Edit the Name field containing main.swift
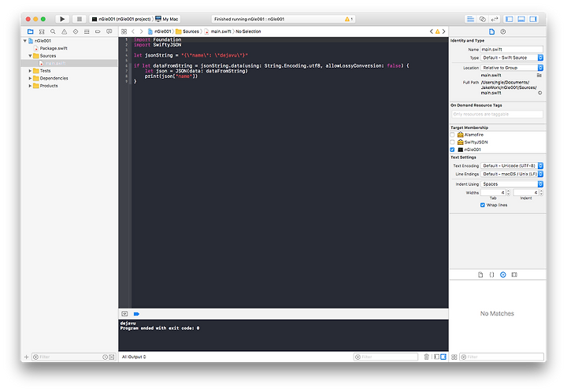Image resolution: width=567 pixels, height=392 pixels. 512,50
